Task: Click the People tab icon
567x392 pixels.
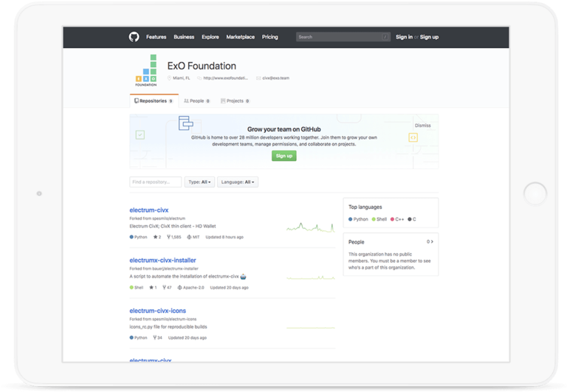Action: 186,101
